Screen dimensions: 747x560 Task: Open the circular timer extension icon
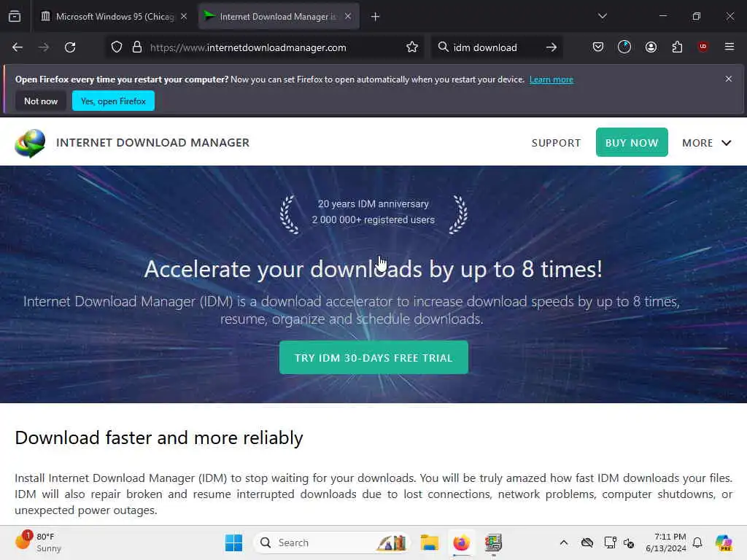[x=624, y=47]
